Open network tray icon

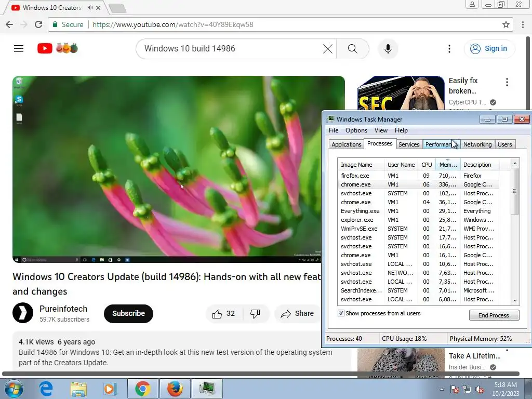point(467,389)
